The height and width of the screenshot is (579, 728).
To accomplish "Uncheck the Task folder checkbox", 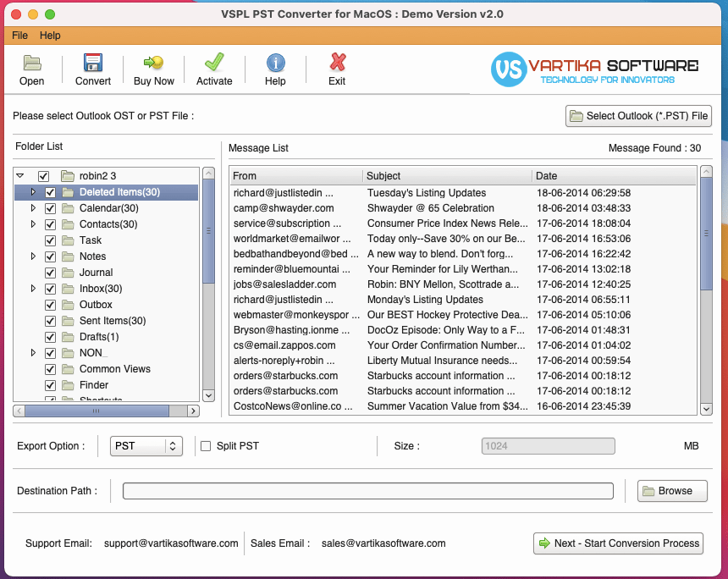I will 50,240.
